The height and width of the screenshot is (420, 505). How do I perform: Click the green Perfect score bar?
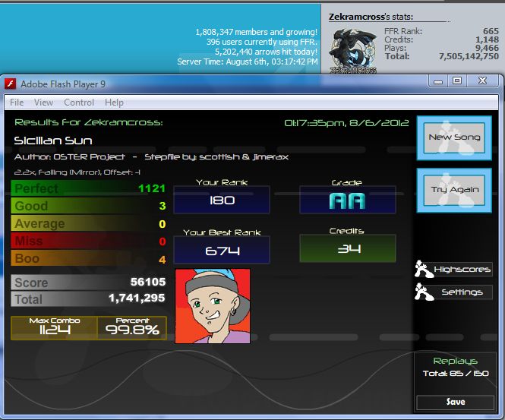89,188
